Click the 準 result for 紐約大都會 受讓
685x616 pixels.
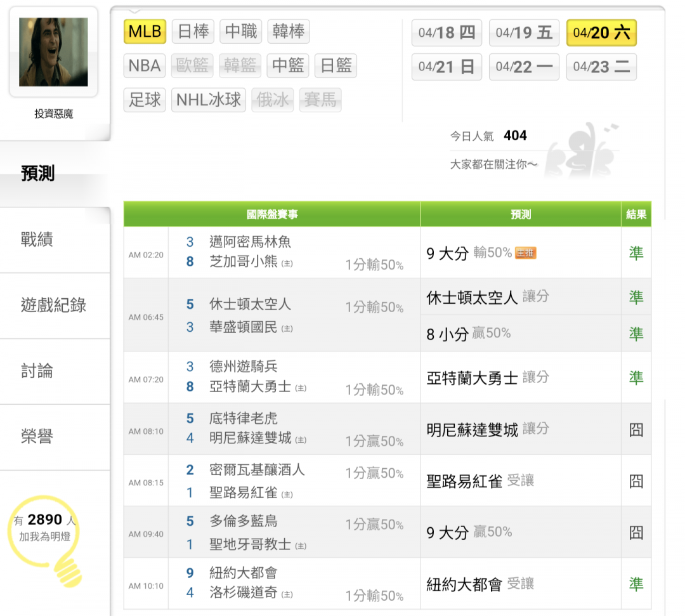pos(636,584)
